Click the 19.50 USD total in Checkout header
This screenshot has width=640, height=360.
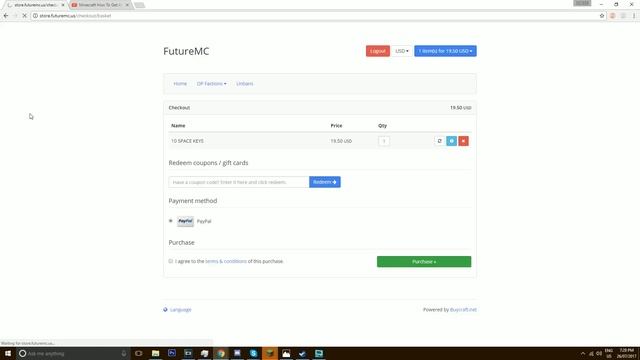click(460, 108)
